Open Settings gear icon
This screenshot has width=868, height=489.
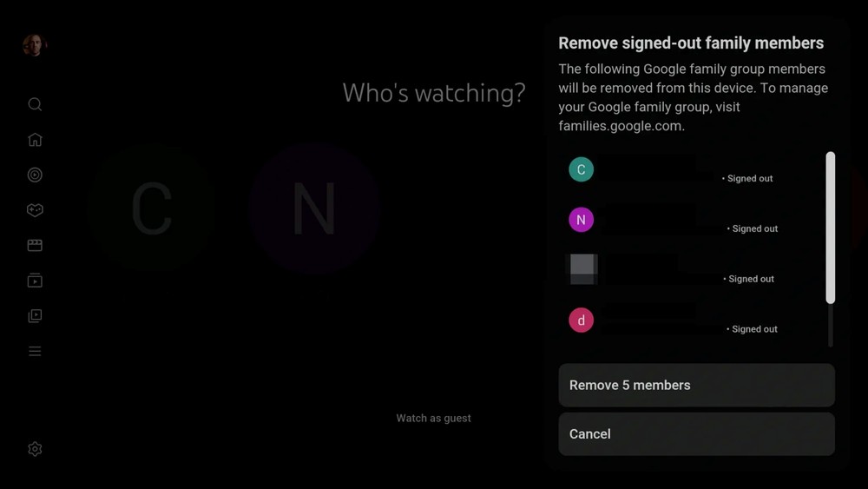(35, 448)
